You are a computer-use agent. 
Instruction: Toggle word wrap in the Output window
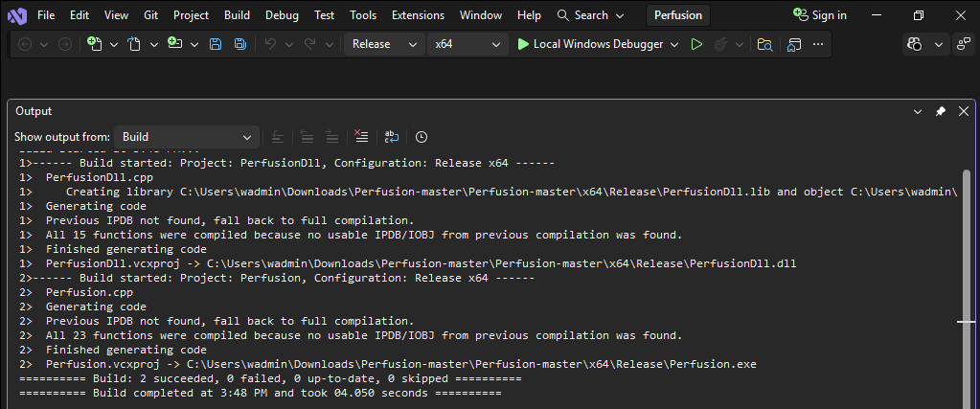click(x=391, y=137)
